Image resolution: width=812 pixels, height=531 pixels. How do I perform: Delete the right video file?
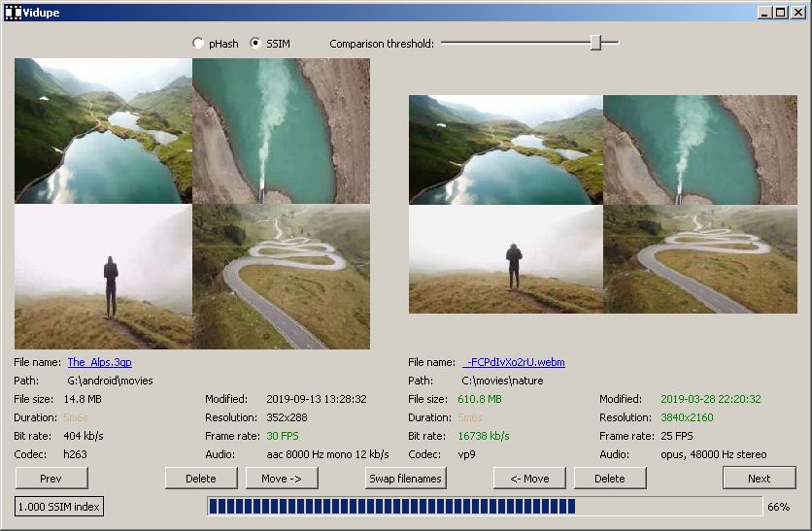pos(610,478)
